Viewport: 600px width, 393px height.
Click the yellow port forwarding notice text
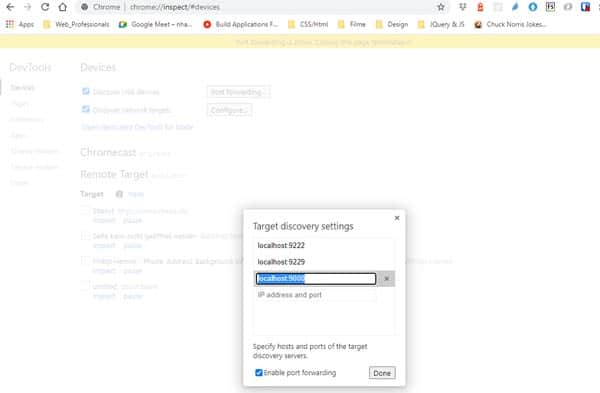tap(323, 42)
